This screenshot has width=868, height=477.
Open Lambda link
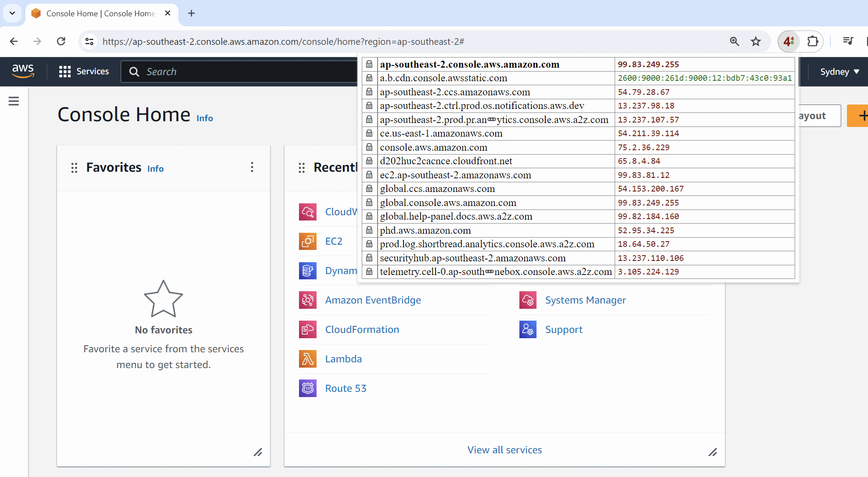[x=343, y=359]
